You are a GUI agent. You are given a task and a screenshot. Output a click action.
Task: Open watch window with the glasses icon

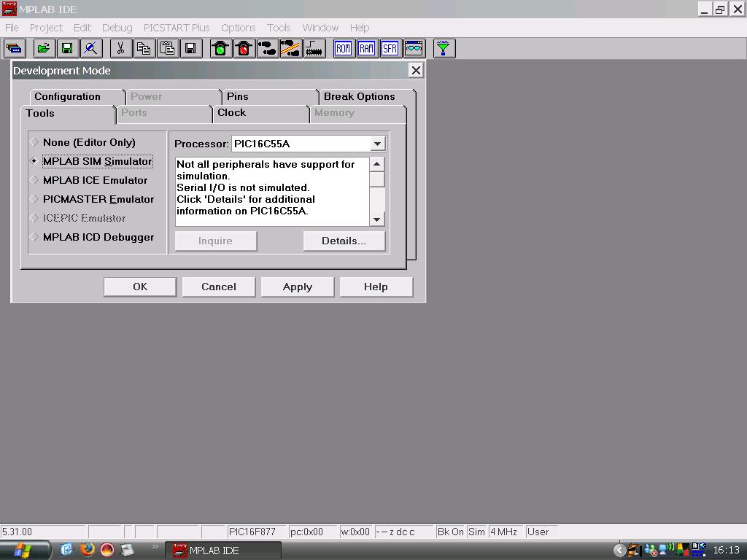click(x=414, y=49)
